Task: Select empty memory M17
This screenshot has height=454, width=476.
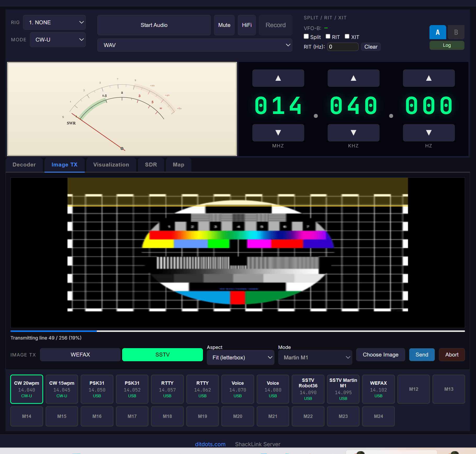Action: click(132, 416)
